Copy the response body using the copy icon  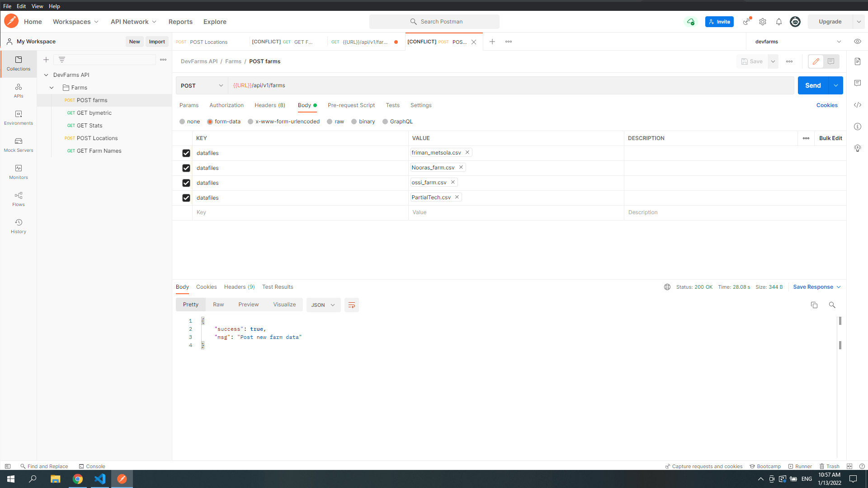pyautogui.click(x=814, y=305)
